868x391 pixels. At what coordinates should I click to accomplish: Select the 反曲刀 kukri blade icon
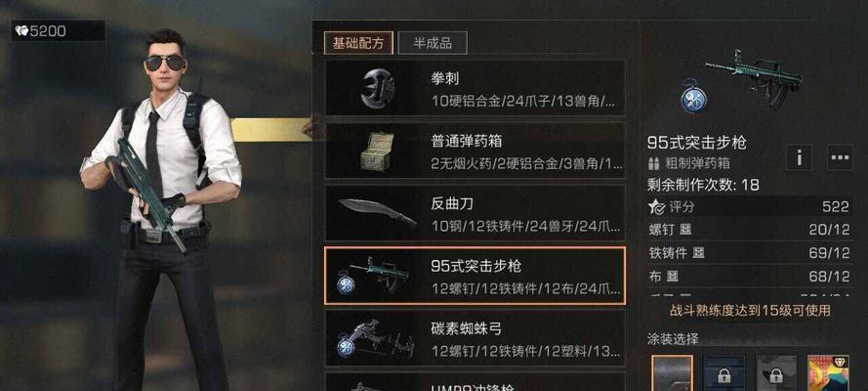377,213
